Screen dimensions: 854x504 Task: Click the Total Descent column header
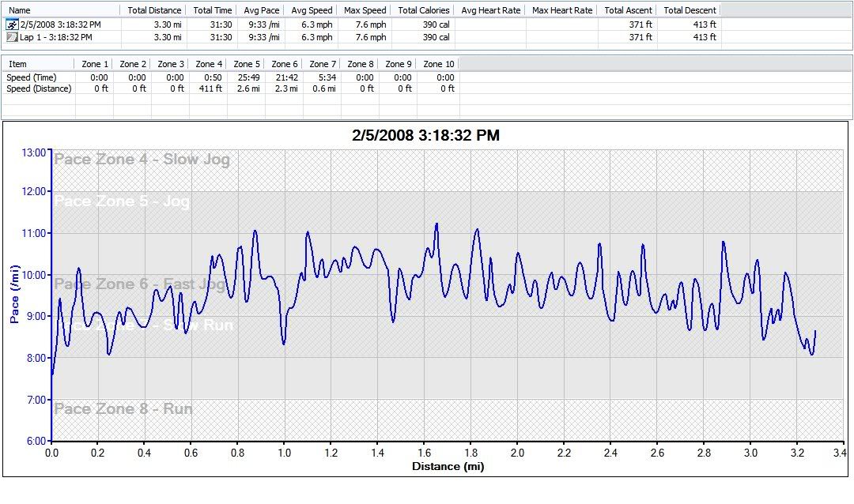pyautogui.click(x=690, y=10)
